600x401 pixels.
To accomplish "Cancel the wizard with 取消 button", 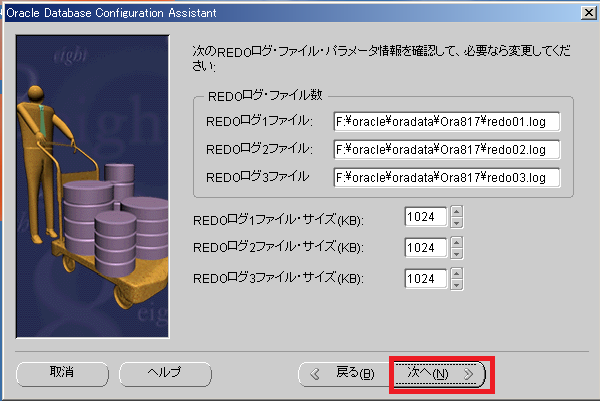I will point(62,373).
